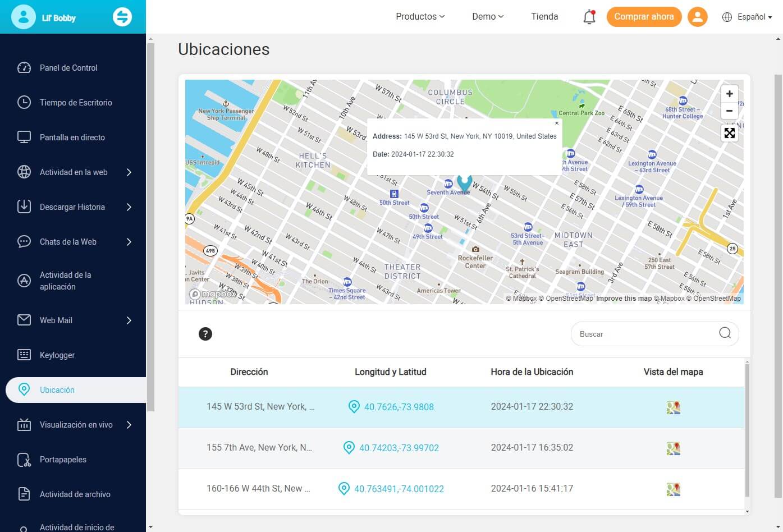Click the app icon for Actividad de la aplicación
Viewport: 783px width, 532px height.
(x=24, y=281)
